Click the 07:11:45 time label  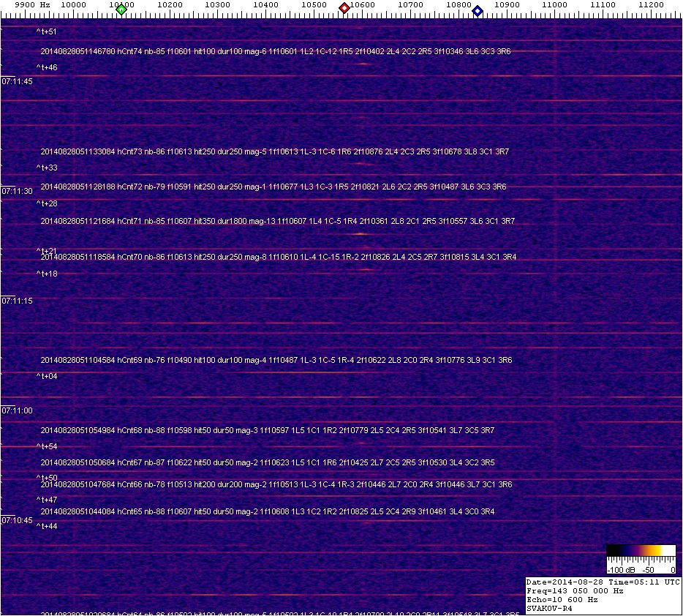point(17,81)
